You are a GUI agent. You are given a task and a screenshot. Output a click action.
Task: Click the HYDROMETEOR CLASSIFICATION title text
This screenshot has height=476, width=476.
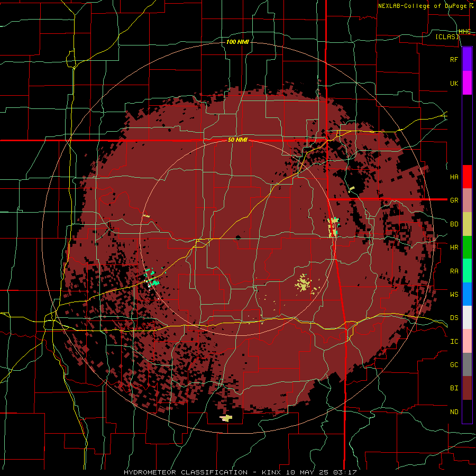[186, 472]
